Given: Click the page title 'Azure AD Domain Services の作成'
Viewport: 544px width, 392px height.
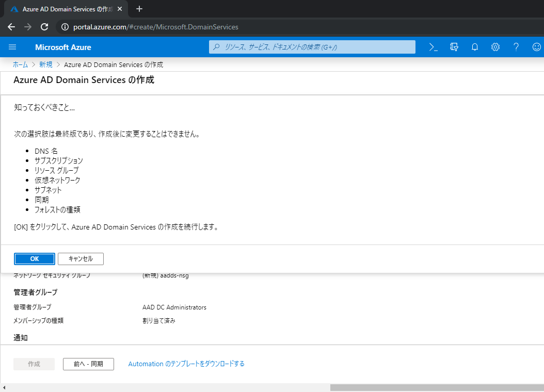Looking at the screenshot, I should (x=84, y=80).
